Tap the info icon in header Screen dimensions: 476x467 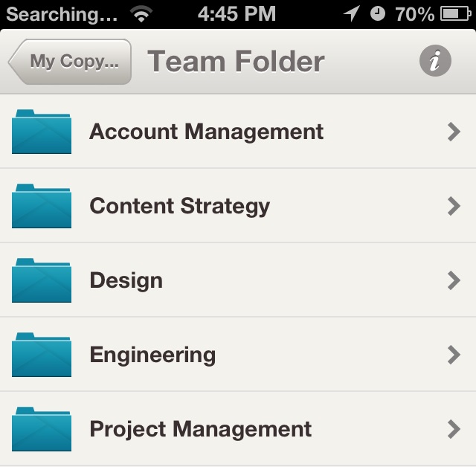435,61
